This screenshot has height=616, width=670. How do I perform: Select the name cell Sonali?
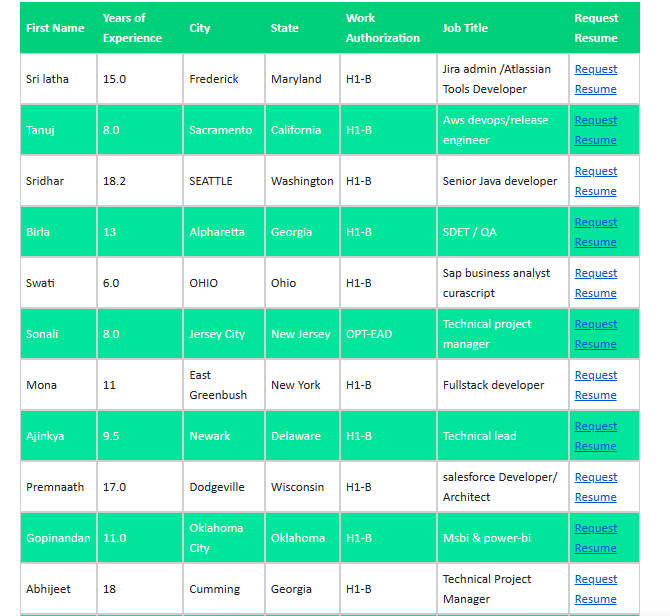tap(59, 334)
